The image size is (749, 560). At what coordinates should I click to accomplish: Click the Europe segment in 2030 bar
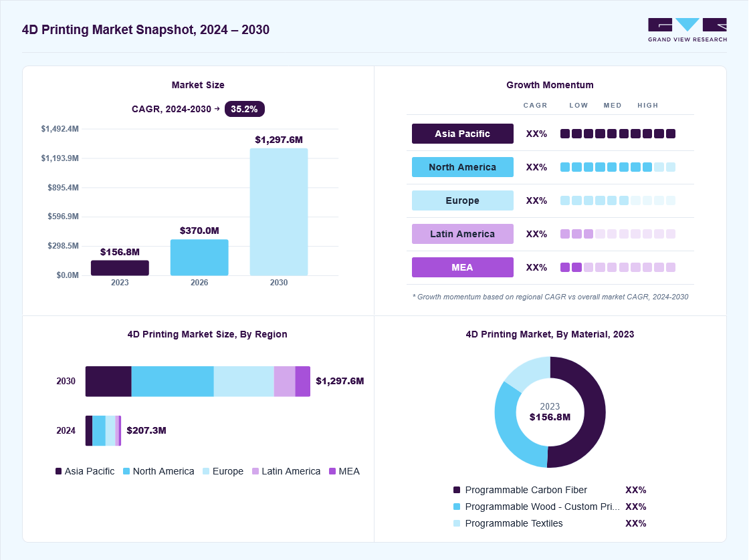click(243, 382)
